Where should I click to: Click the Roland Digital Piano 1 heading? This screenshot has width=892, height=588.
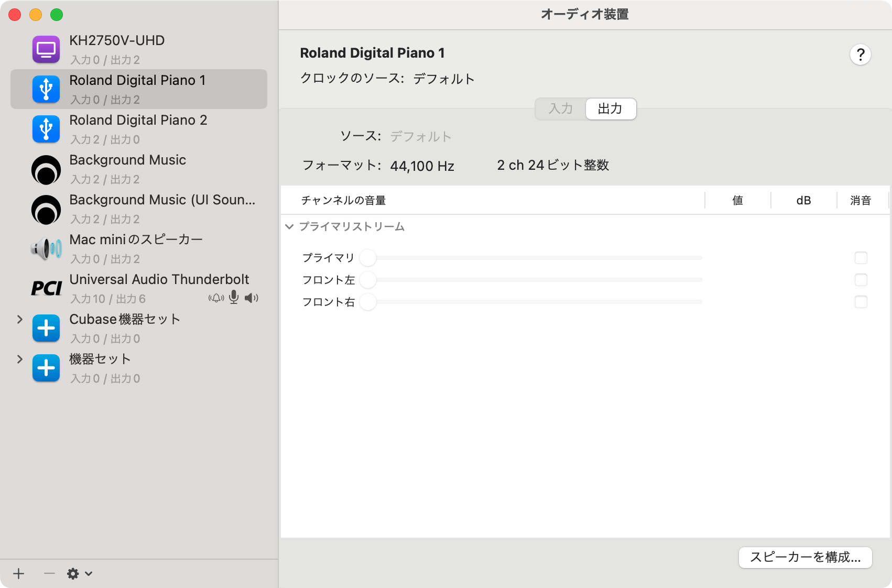[373, 53]
